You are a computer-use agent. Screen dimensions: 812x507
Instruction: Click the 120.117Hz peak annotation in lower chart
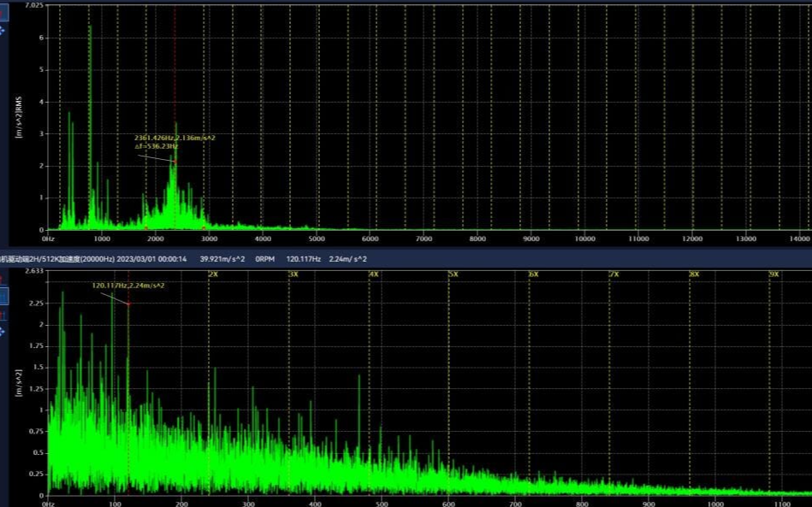[128, 286]
